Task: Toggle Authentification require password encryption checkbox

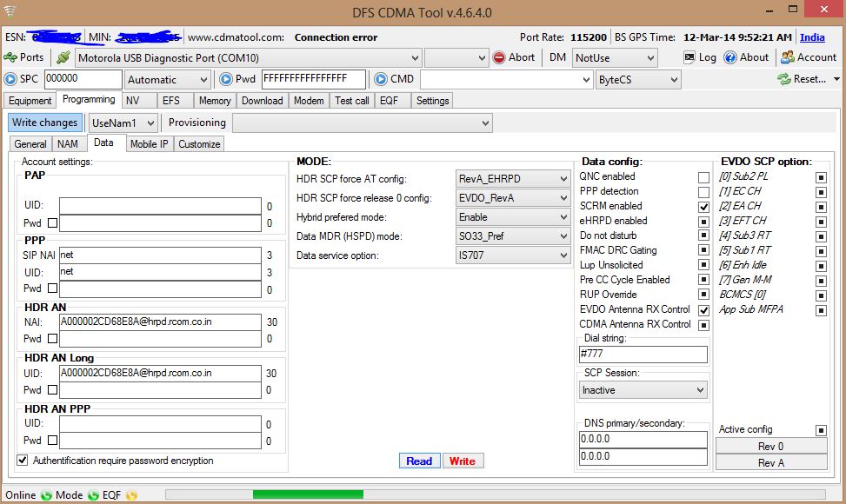Action: [x=23, y=461]
